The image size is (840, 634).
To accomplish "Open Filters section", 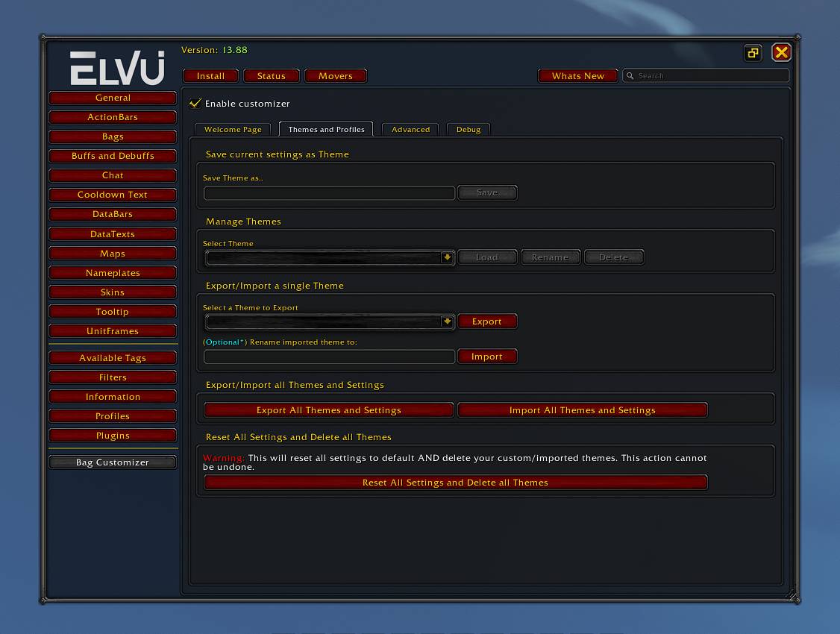I will pyautogui.click(x=113, y=377).
